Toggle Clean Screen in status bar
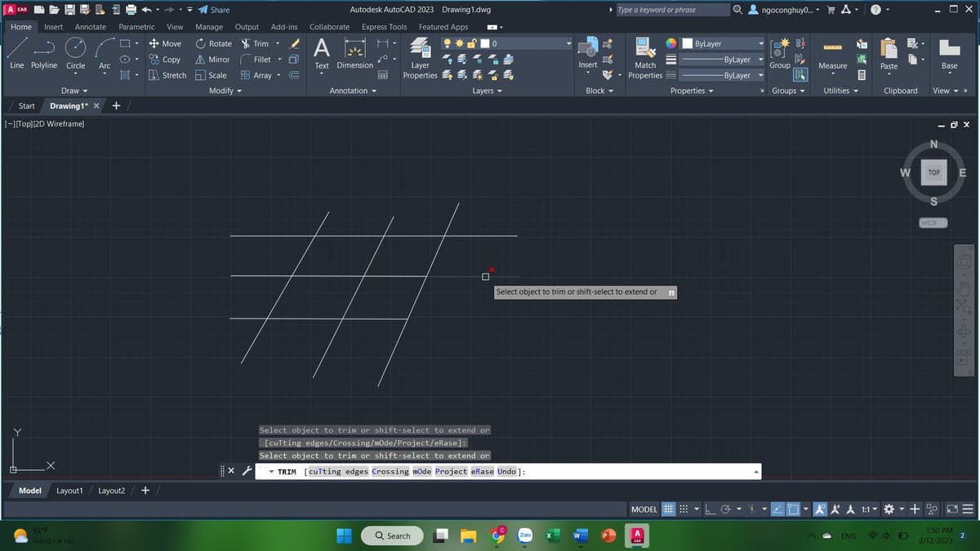The width and height of the screenshot is (980, 551). coord(953,509)
